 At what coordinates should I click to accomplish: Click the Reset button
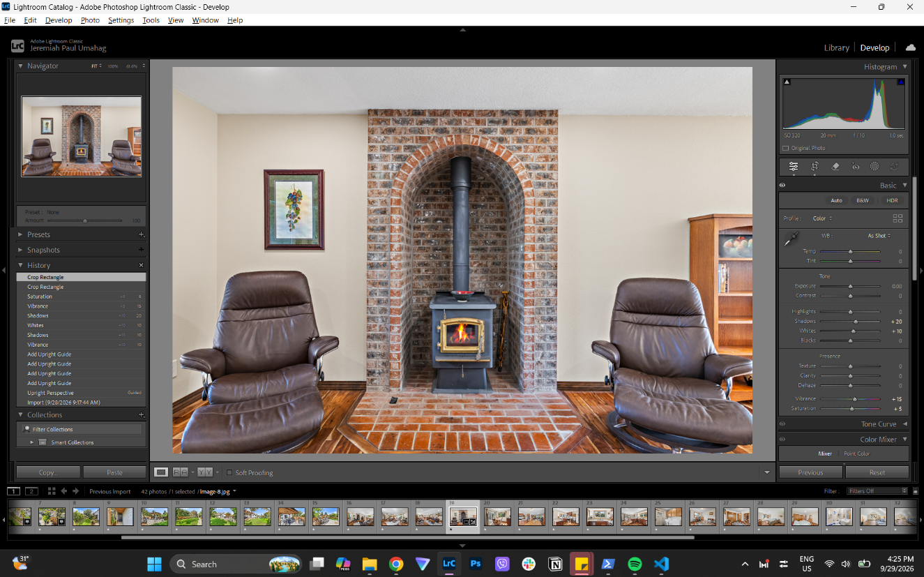(x=877, y=472)
